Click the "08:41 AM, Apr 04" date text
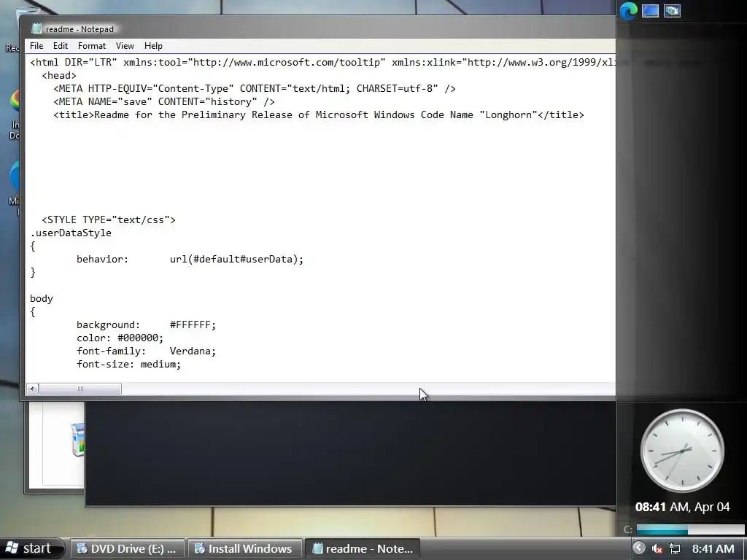747x560 pixels. tap(682, 507)
